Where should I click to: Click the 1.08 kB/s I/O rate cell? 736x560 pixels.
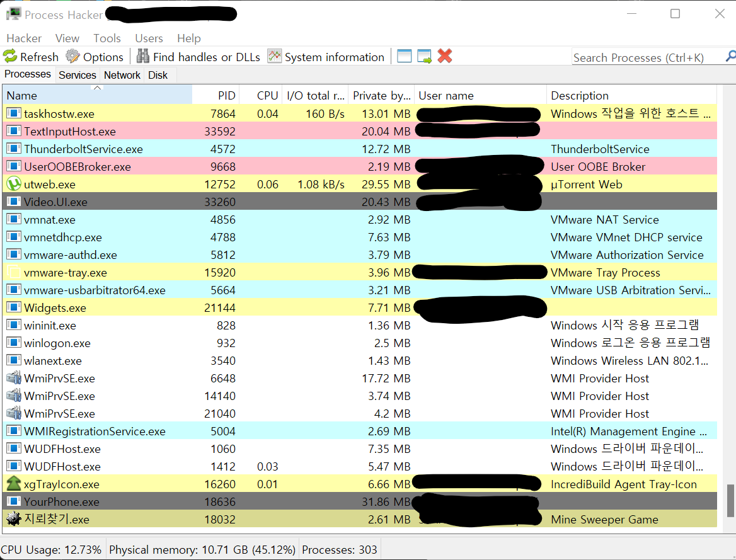pos(321,184)
